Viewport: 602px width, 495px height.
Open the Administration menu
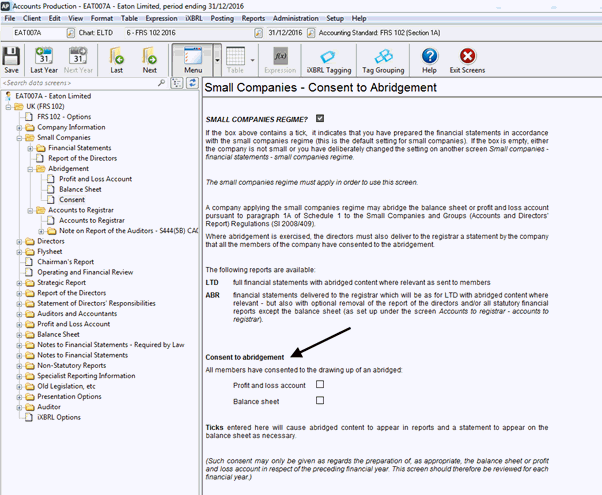[x=296, y=18]
